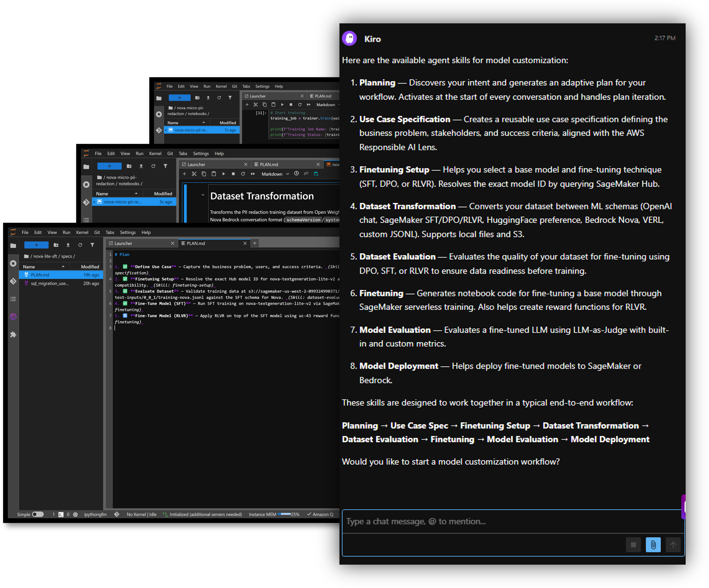Image resolution: width=709 pixels, height=588 pixels.
Task: Restart kernel and run all in middle window
Action: pos(253,174)
